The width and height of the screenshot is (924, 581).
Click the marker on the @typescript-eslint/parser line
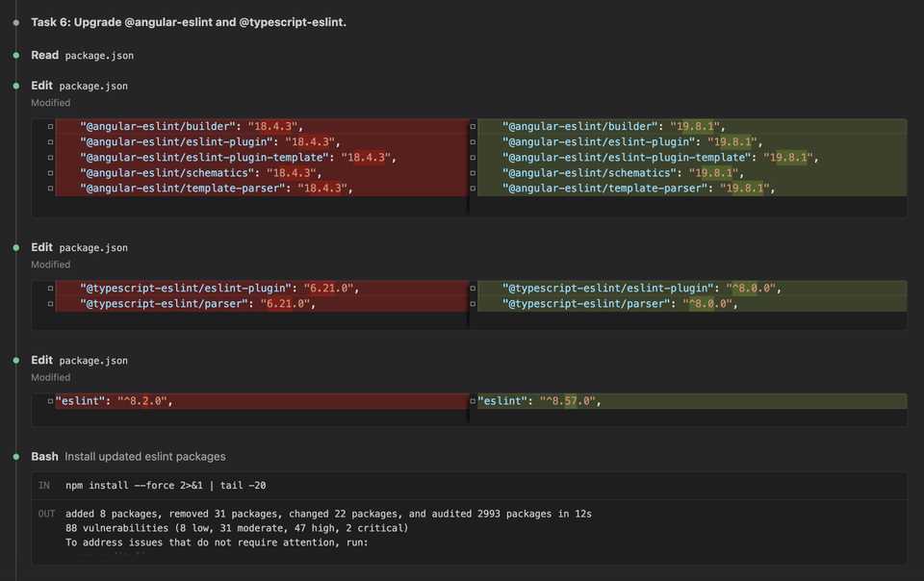(x=50, y=303)
